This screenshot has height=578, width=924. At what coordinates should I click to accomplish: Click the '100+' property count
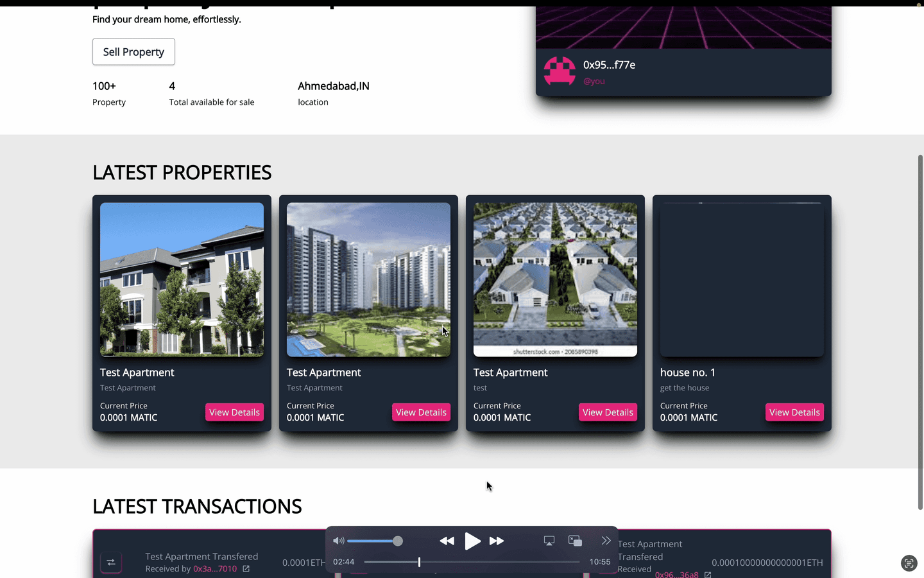(104, 86)
